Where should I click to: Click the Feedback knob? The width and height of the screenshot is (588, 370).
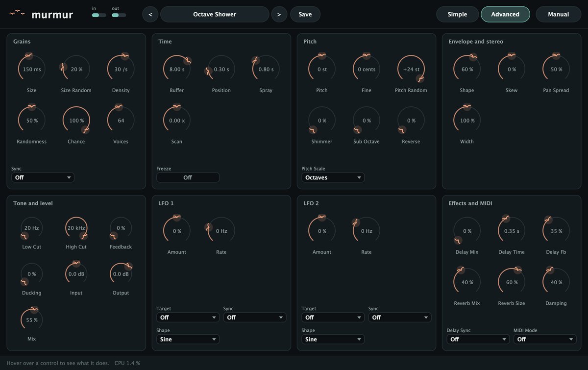pyautogui.click(x=121, y=228)
